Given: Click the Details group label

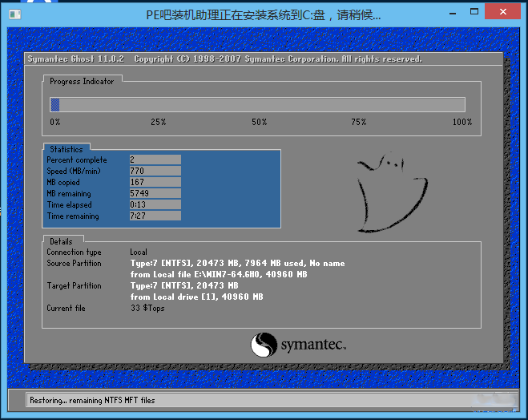Looking at the screenshot, I should (x=61, y=241).
